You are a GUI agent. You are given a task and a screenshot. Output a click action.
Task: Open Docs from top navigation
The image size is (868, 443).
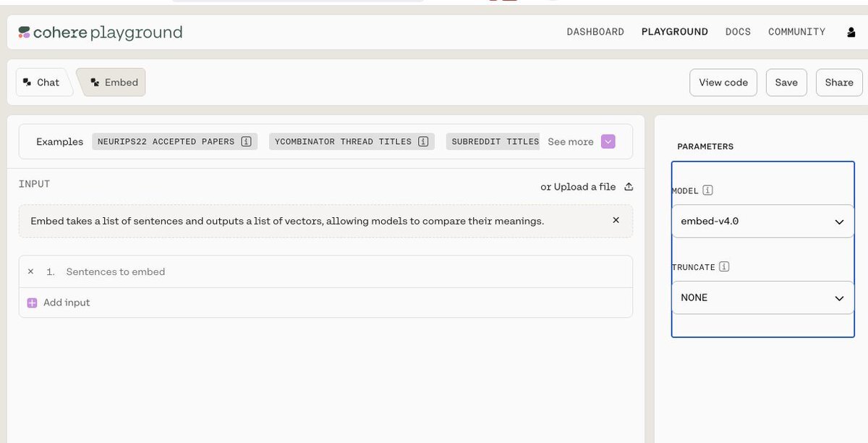click(x=738, y=32)
